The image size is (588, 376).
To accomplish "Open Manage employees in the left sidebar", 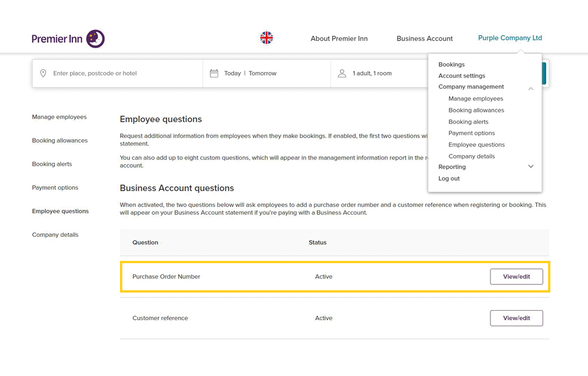I will pyautogui.click(x=59, y=117).
